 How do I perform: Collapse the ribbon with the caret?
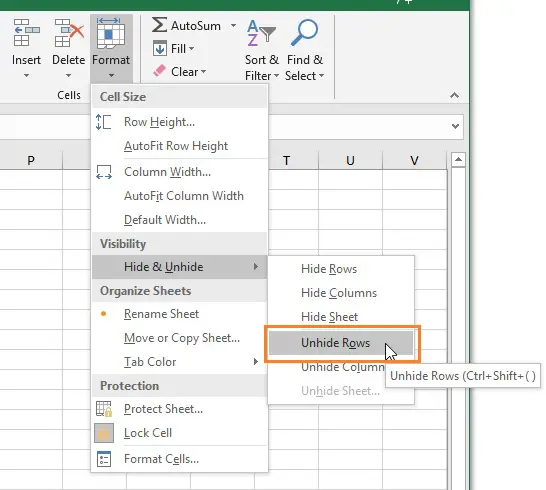[x=454, y=95]
